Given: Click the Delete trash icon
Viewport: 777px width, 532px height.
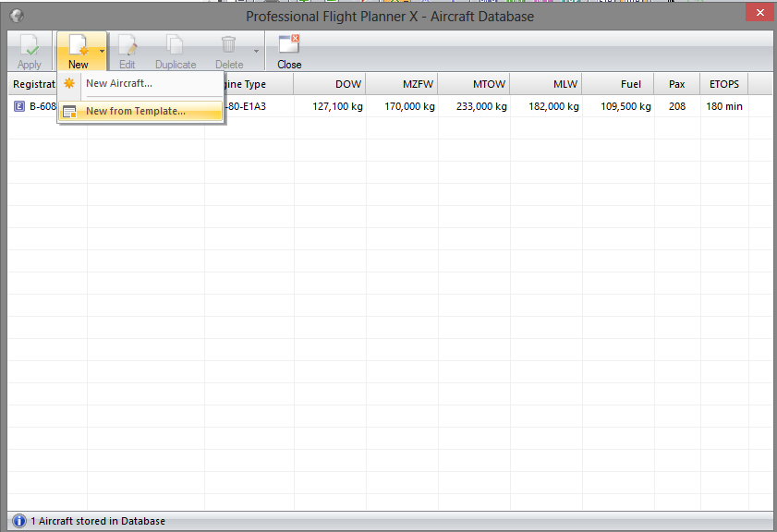Looking at the screenshot, I should point(228,44).
